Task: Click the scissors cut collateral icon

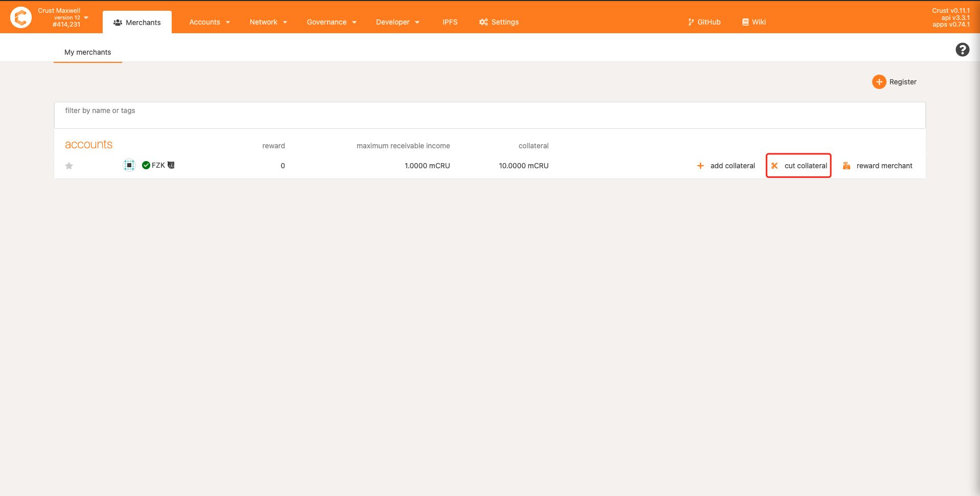Action: pyautogui.click(x=775, y=166)
